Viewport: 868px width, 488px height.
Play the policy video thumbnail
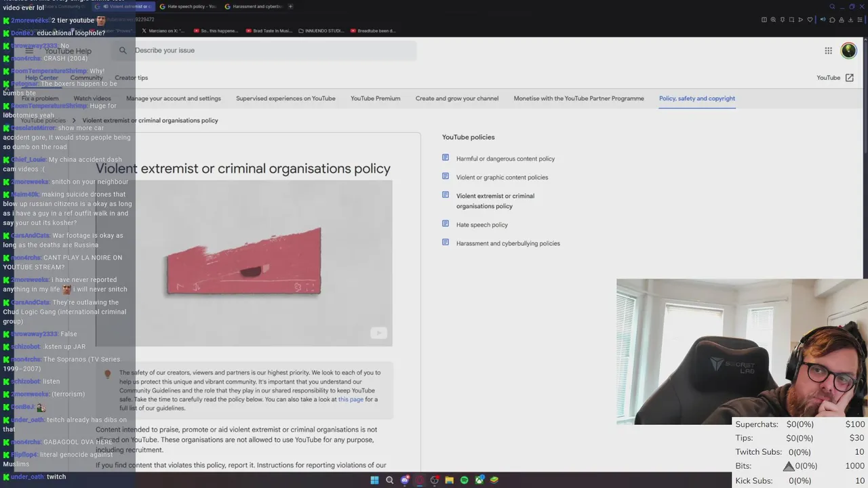[x=243, y=263]
